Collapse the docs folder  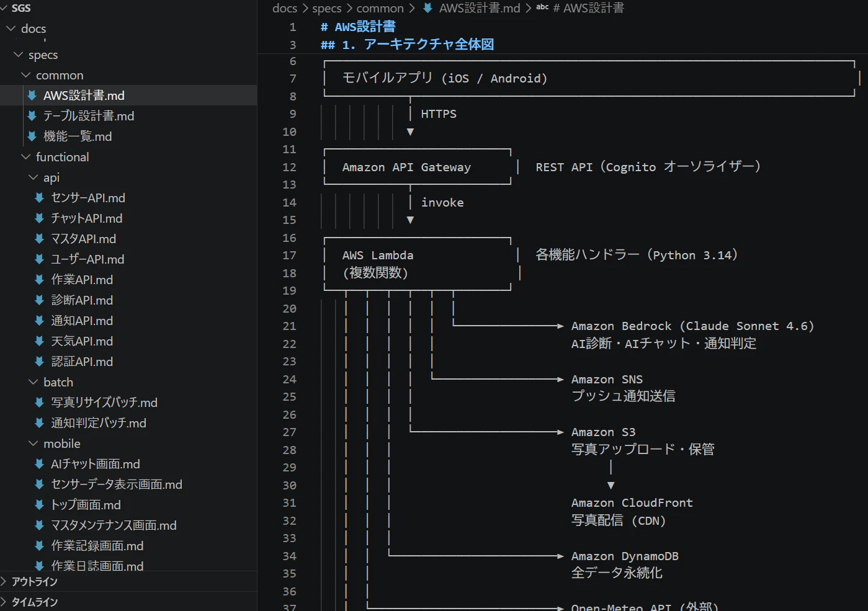click(11, 29)
